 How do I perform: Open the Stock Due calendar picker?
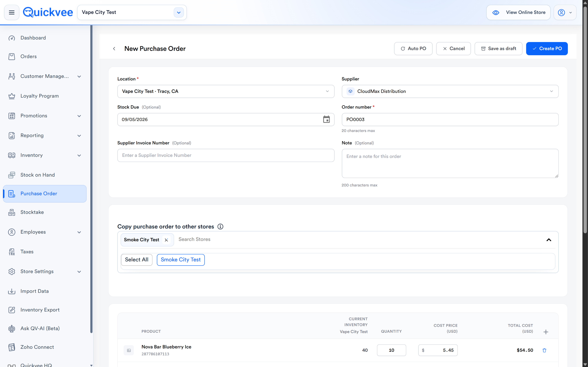[326, 119]
